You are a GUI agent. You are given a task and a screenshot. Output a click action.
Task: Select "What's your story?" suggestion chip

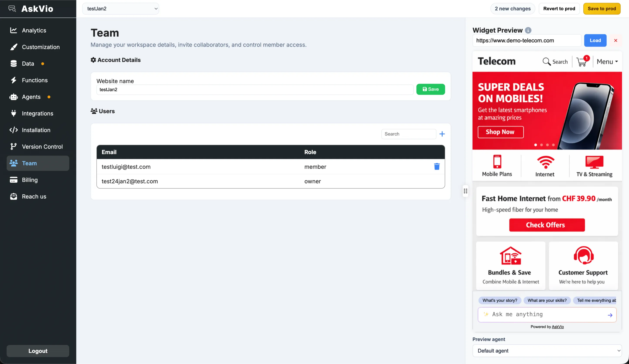[x=500, y=300]
